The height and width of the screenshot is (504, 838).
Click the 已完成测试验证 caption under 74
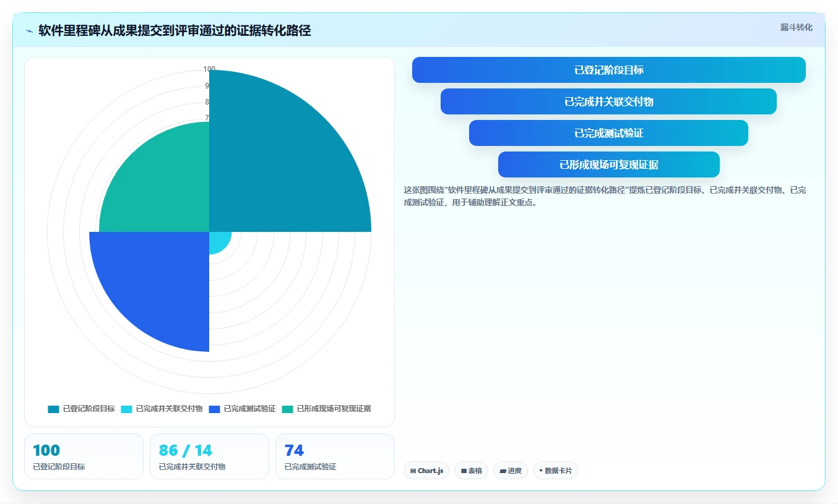pyautogui.click(x=310, y=467)
